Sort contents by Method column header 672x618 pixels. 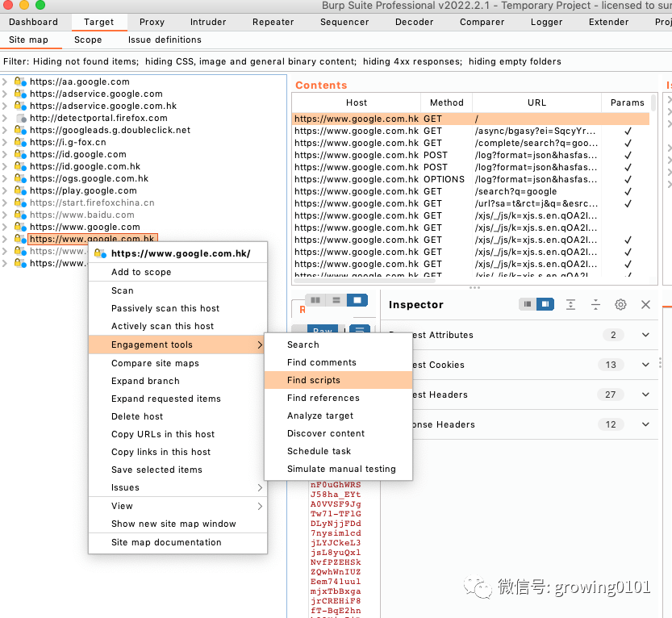447,102
